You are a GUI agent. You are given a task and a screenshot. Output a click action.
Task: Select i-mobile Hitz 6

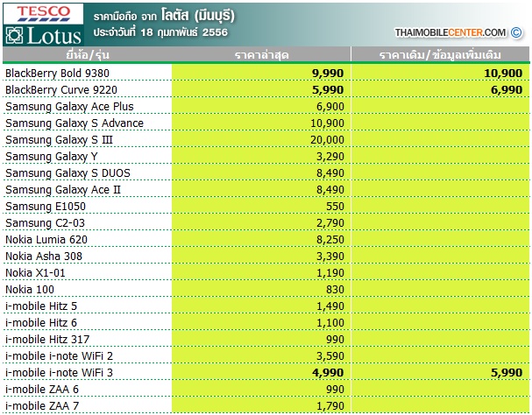[x=41, y=322]
